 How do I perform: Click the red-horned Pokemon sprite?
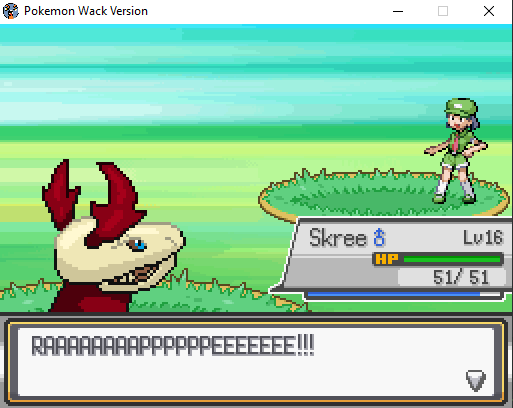click(x=113, y=236)
